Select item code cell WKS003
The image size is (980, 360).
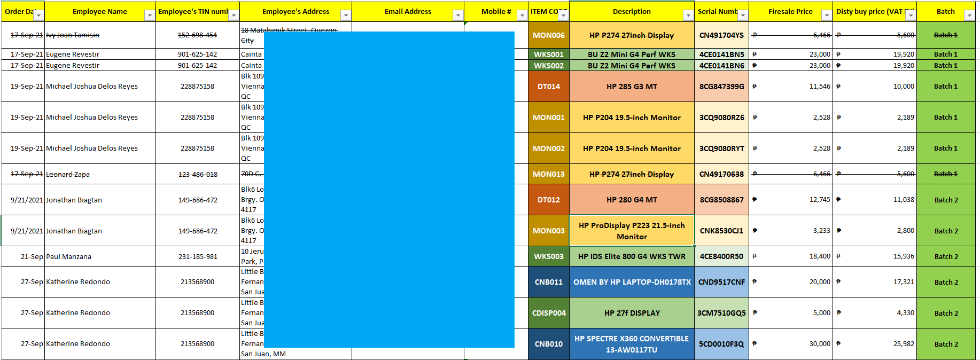tap(549, 256)
